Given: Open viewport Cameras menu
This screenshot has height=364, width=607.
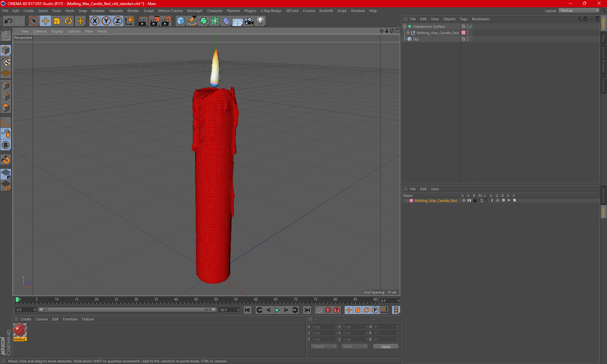Looking at the screenshot, I should point(40,31).
